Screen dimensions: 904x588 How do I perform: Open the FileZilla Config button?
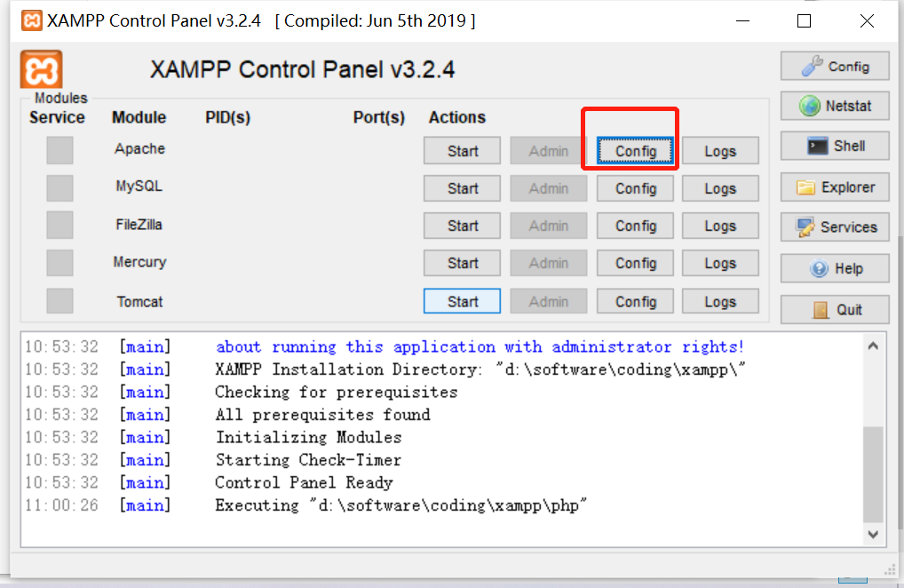coord(635,226)
